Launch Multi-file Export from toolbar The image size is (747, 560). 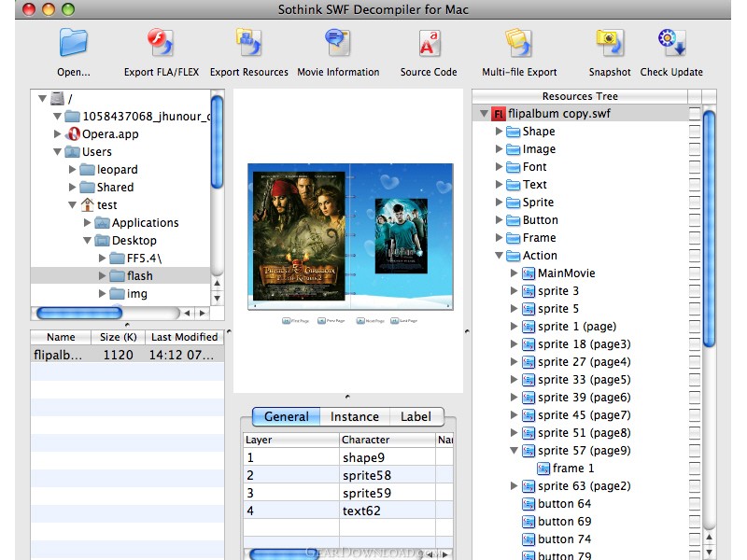click(519, 43)
